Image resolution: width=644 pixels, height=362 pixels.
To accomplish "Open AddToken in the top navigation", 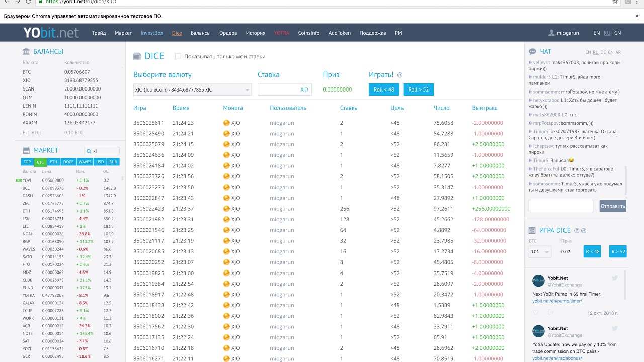I will pyautogui.click(x=340, y=33).
